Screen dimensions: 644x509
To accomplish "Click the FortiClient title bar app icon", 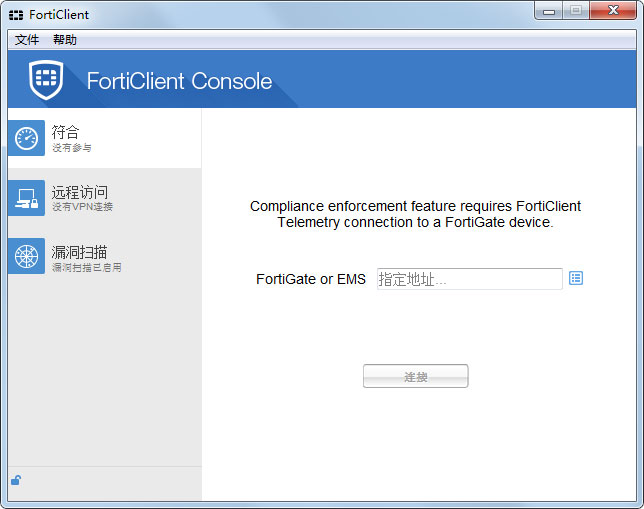I will click(16, 15).
